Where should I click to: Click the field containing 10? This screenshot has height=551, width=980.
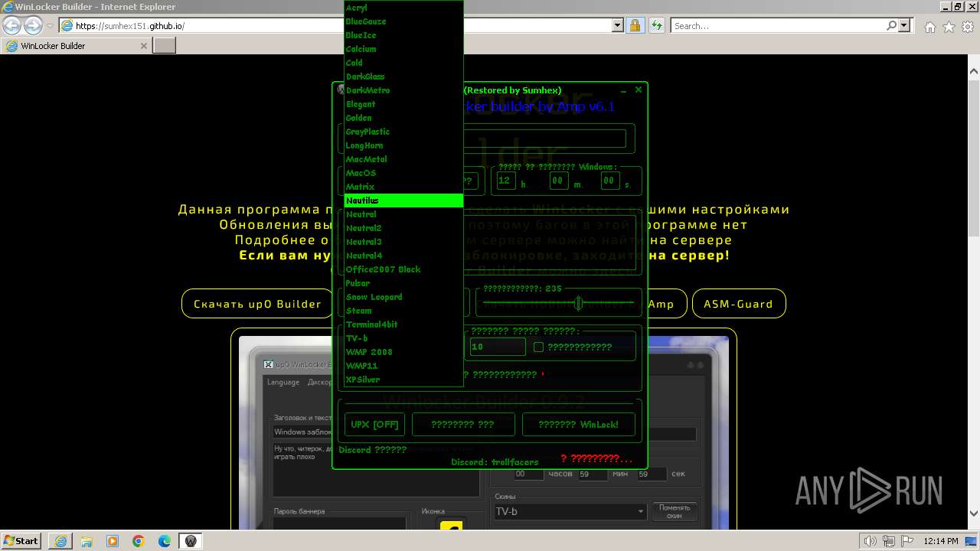tap(497, 347)
